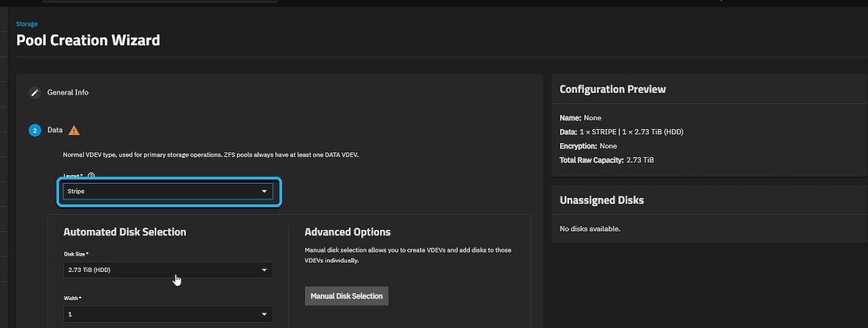Open the General Info wizard step

point(68,92)
